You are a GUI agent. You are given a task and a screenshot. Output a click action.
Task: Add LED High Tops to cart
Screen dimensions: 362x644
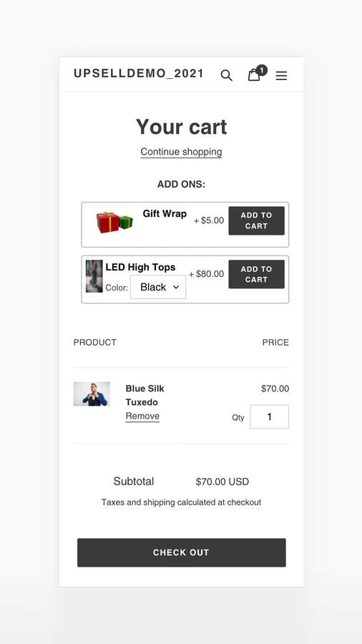[257, 274]
